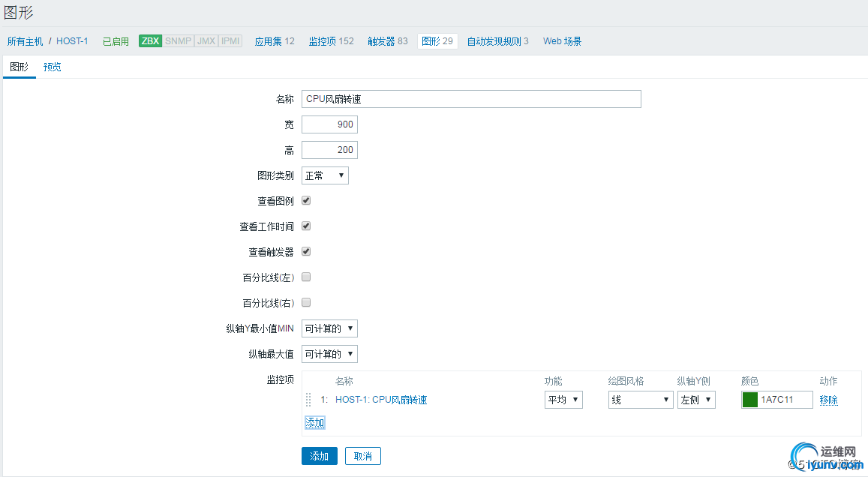
Task: Click the IPMI availability icon
Action: point(228,41)
